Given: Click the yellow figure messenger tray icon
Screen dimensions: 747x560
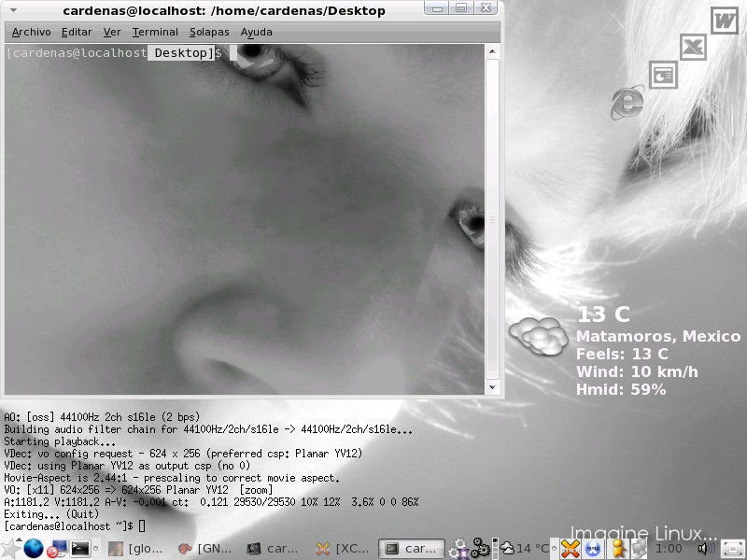Looking at the screenshot, I should [618, 549].
